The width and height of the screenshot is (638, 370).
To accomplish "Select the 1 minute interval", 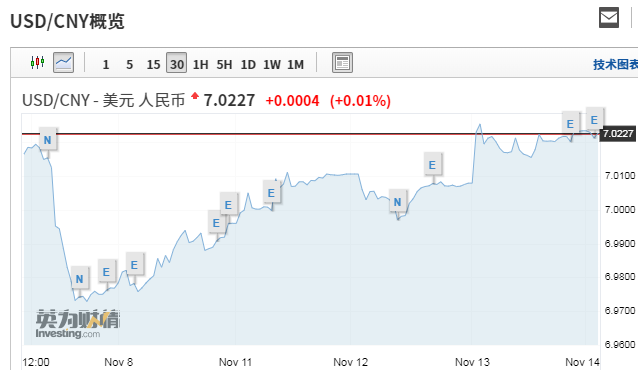I will click(106, 64).
